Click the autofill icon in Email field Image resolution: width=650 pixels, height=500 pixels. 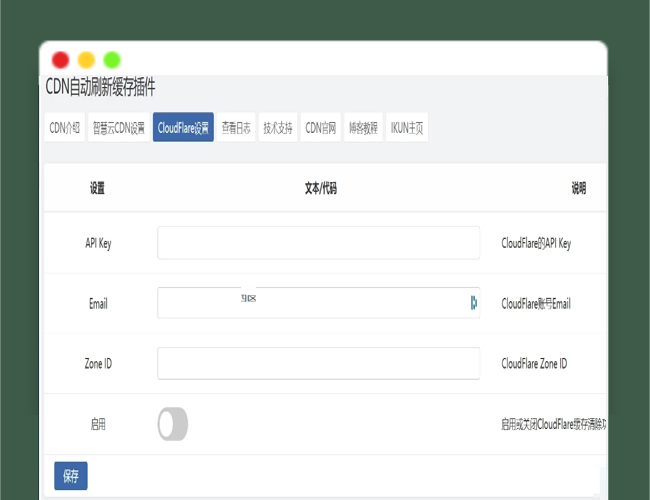(x=473, y=303)
